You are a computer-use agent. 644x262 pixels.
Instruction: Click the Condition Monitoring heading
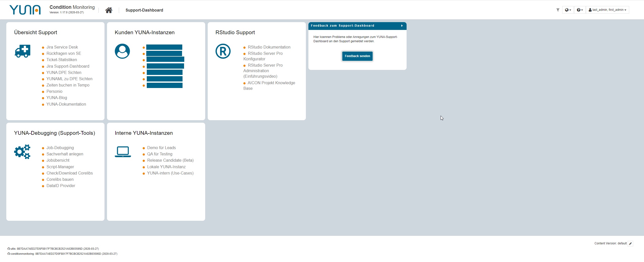coord(72,7)
